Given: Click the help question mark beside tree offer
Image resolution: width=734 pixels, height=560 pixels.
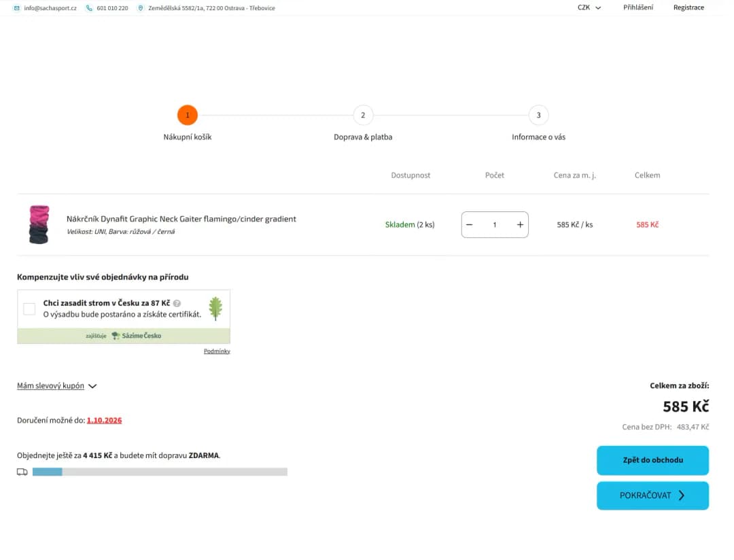Looking at the screenshot, I should click(177, 303).
